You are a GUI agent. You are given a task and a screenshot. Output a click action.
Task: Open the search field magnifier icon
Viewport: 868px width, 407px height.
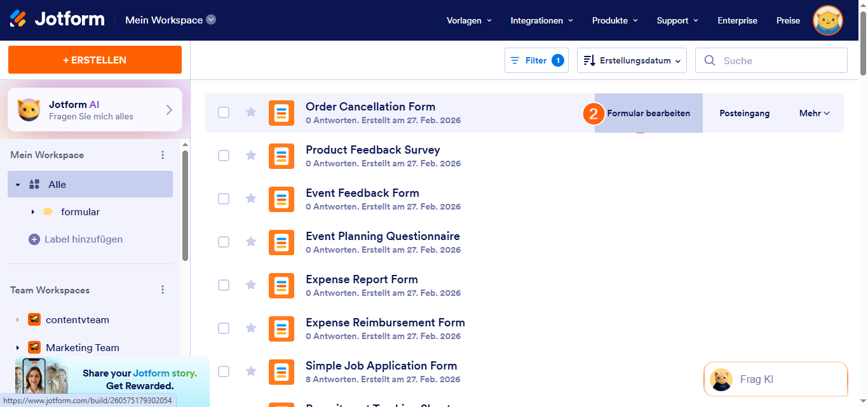point(710,60)
